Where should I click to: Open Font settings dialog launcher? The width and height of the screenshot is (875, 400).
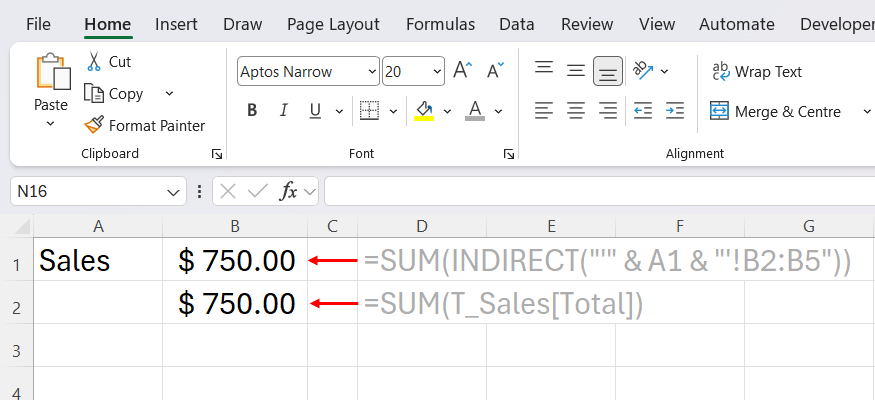508,155
